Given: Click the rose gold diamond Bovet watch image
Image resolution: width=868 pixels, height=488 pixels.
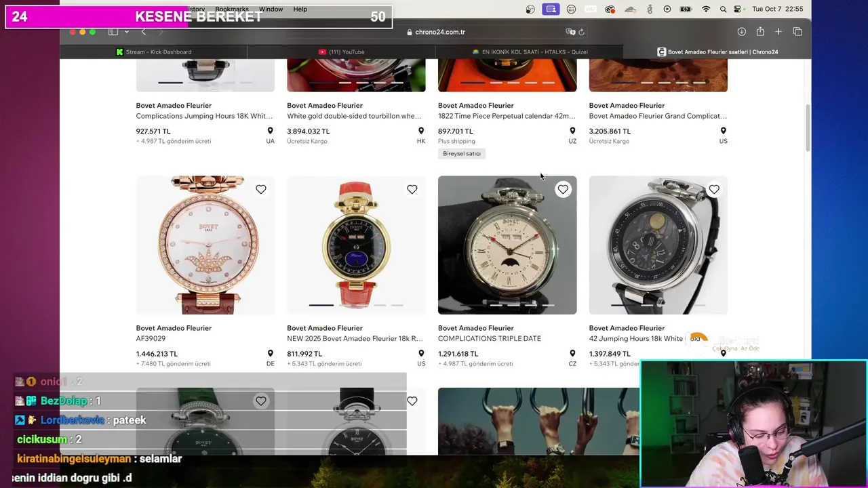Looking at the screenshot, I should click(205, 245).
